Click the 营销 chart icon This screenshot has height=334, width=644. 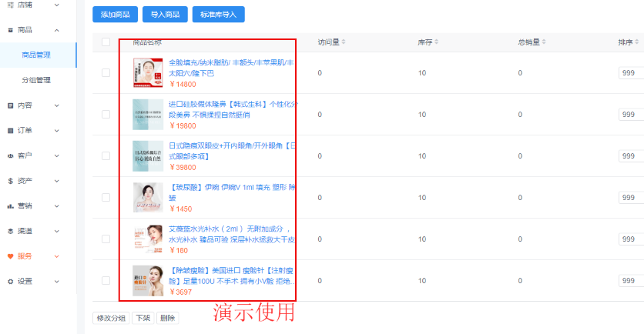10,206
